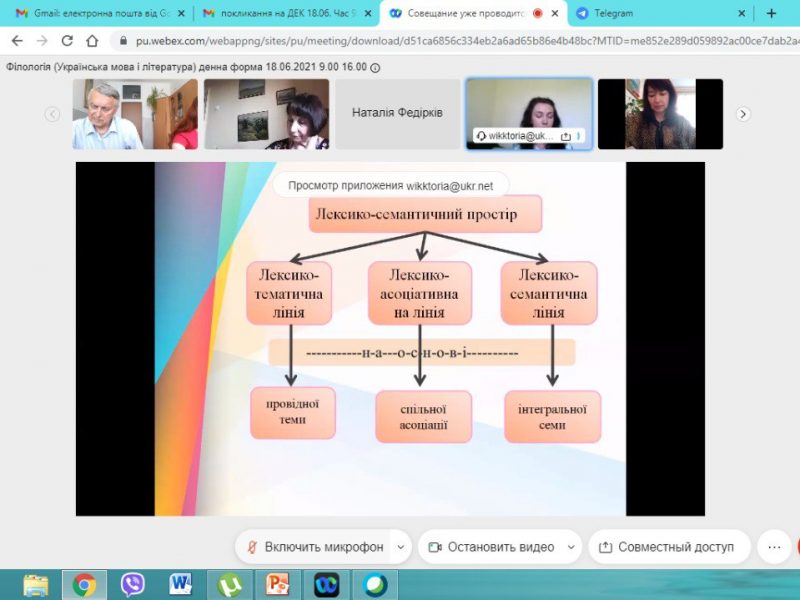Toggle microphone with Включить микрофон
This screenshot has height=600, width=800.
[313, 547]
